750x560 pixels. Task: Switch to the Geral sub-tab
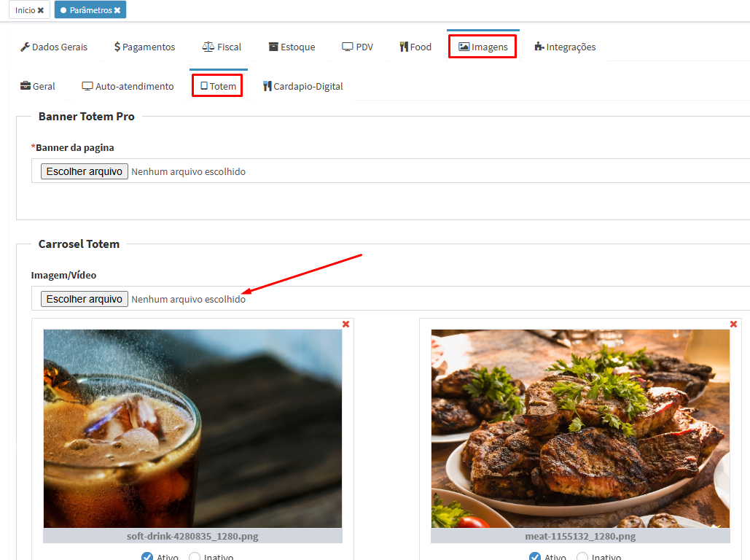click(38, 86)
